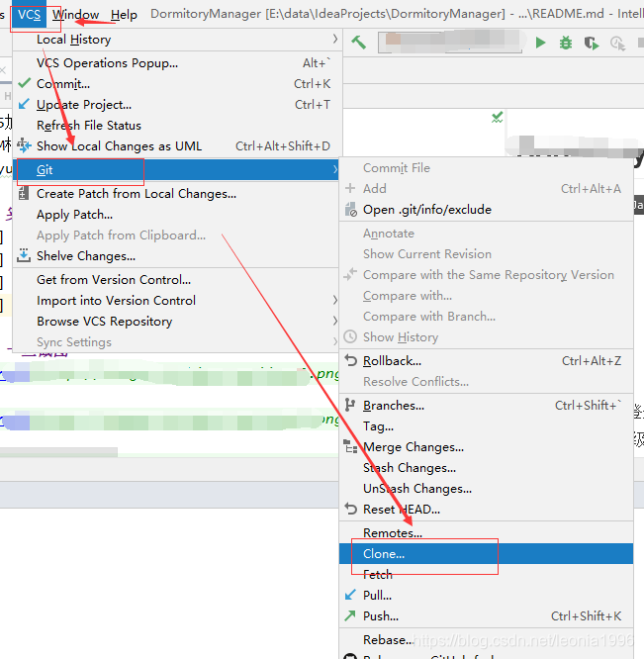This screenshot has width=644, height=659.
Task: Choose Get from Version Control...
Action: [176, 279]
